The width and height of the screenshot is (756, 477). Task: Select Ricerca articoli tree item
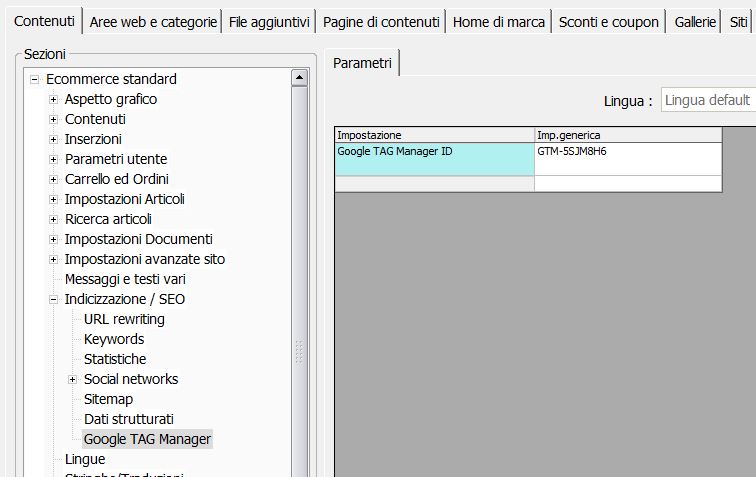108,219
